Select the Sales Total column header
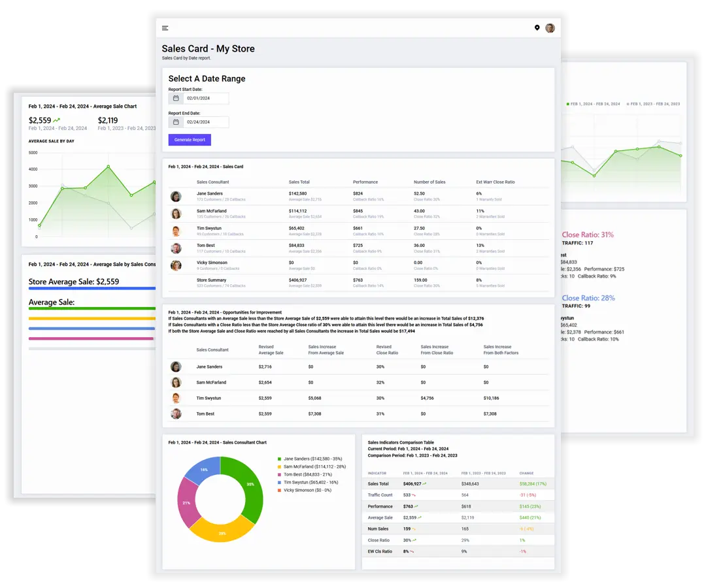Viewport: 706px width, 588px height. pos(299,182)
